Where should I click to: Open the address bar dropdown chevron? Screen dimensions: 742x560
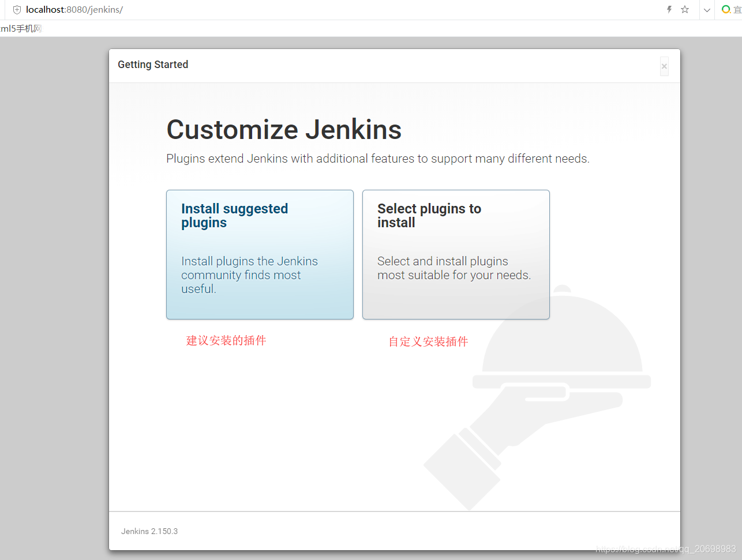coord(707,10)
